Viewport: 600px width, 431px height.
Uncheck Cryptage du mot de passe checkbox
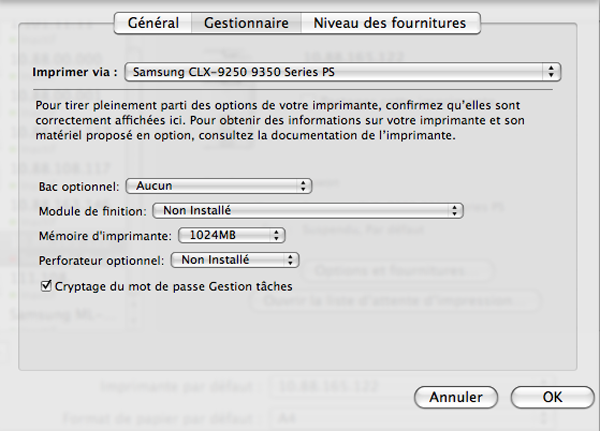46,286
